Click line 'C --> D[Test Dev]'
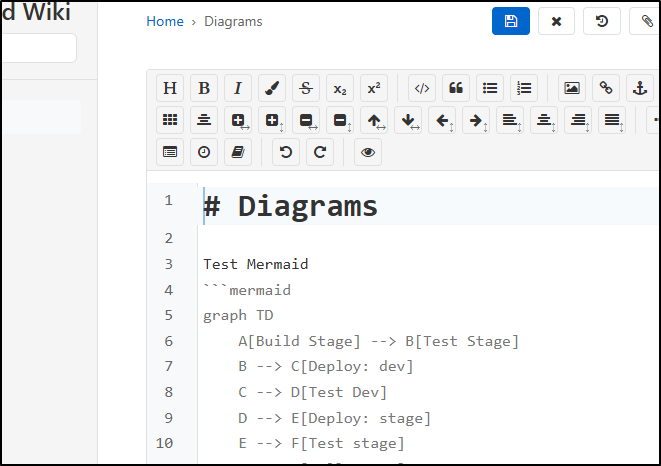This screenshot has width=661, height=466. [312, 393]
